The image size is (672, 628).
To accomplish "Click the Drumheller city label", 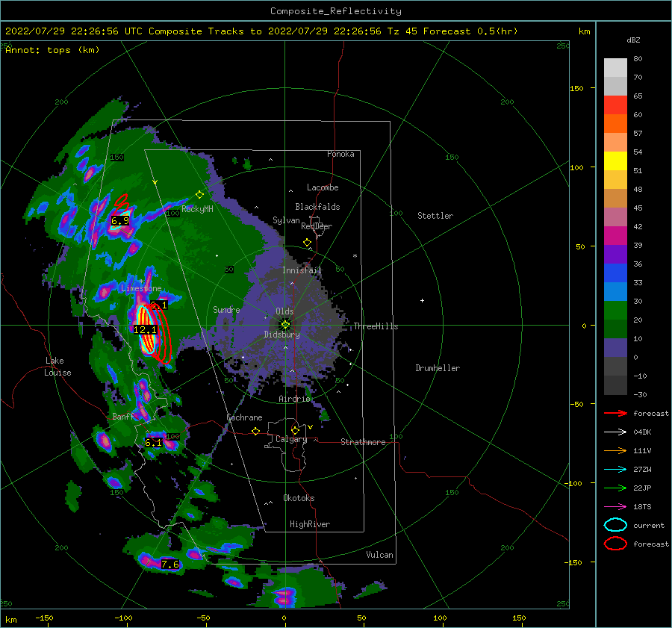I will coord(438,368).
